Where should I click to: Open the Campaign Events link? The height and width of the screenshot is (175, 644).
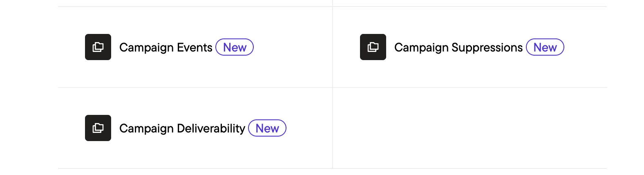coord(166,47)
